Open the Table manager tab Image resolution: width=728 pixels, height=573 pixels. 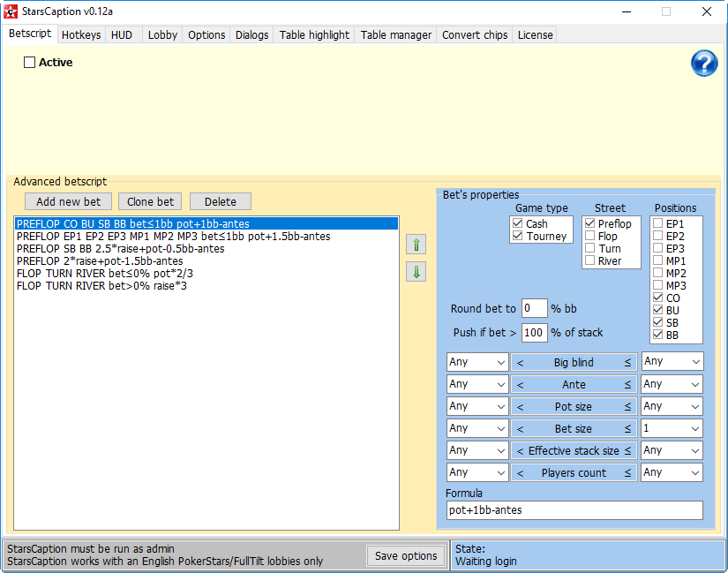pos(396,34)
